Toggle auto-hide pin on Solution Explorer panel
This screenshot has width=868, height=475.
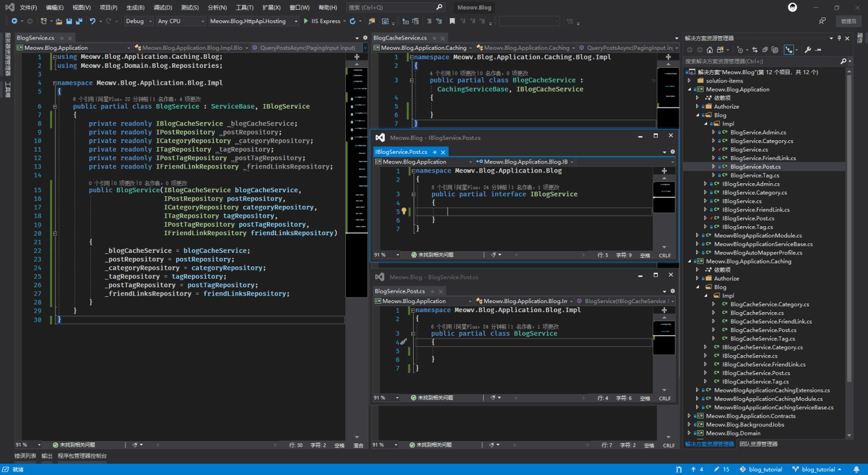point(839,38)
